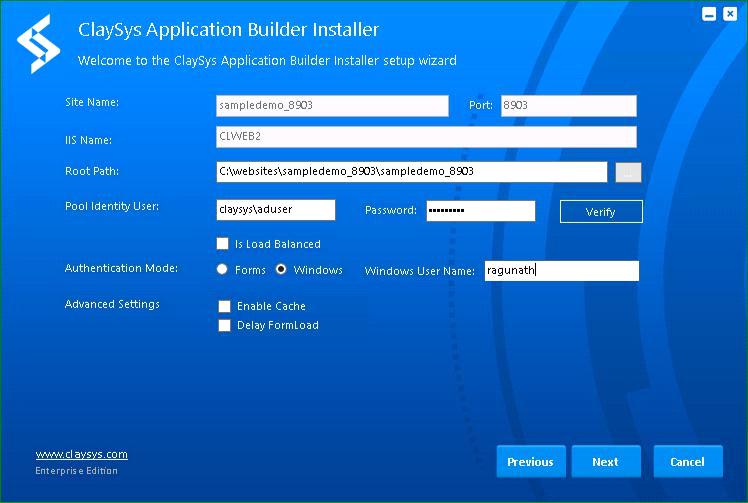Image resolution: width=748 pixels, height=503 pixels.
Task: Verify the pool identity credentials
Action: (601, 212)
